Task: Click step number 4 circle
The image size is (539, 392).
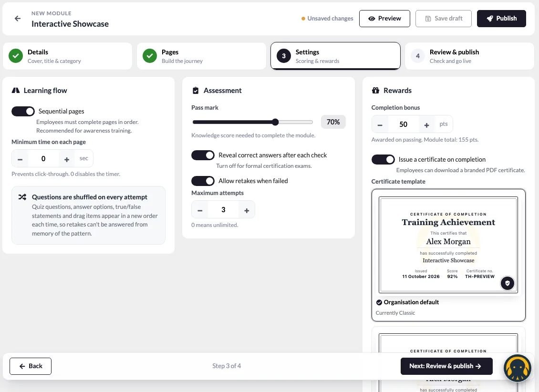Action: pyautogui.click(x=418, y=56)
